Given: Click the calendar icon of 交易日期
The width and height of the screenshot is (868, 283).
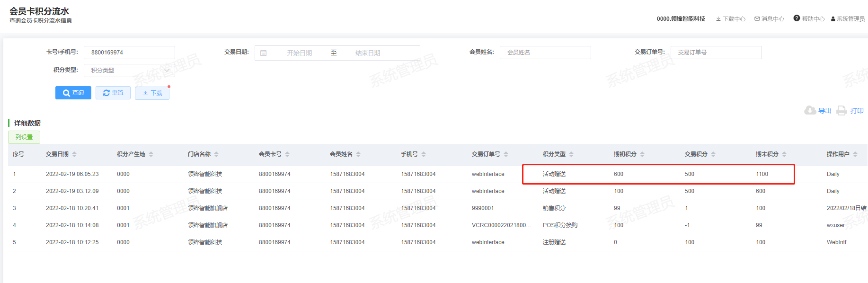Looking at the screenshot, I should coord(264,53).
